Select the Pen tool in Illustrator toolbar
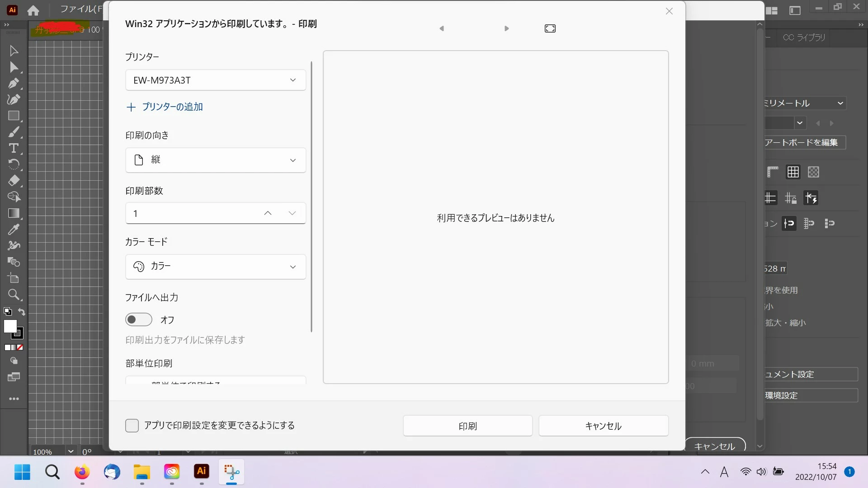This screenshot has width=868, height=488. [14, 83]
